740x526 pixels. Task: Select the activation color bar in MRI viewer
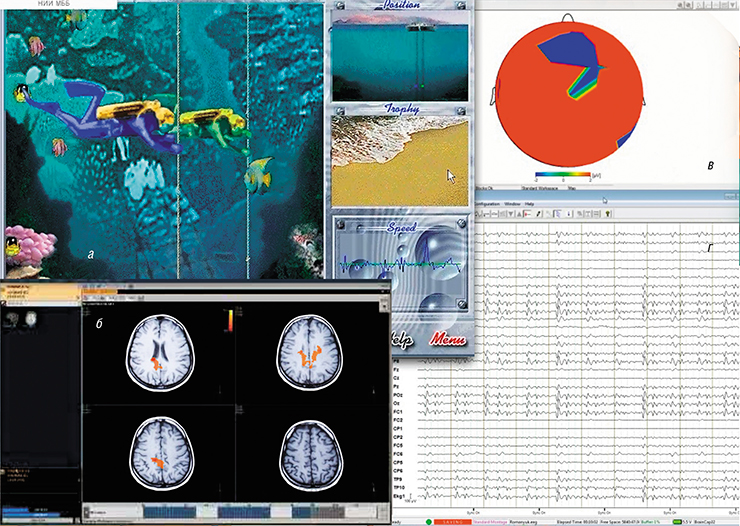point(231,321)
